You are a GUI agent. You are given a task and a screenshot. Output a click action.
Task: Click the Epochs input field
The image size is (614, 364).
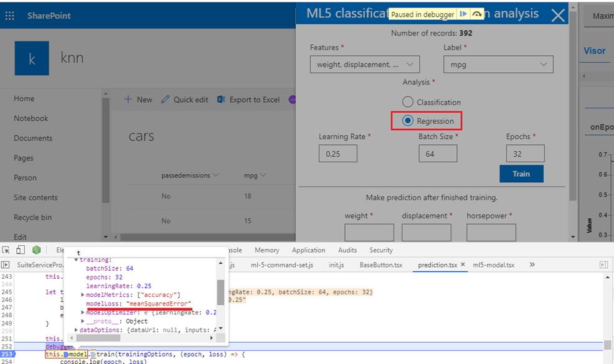[525, 154]
